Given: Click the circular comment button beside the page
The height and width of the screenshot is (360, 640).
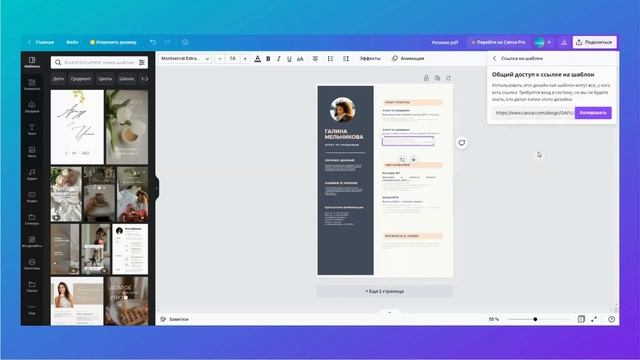Looking at the screenshot, I should tap(462, 142).
